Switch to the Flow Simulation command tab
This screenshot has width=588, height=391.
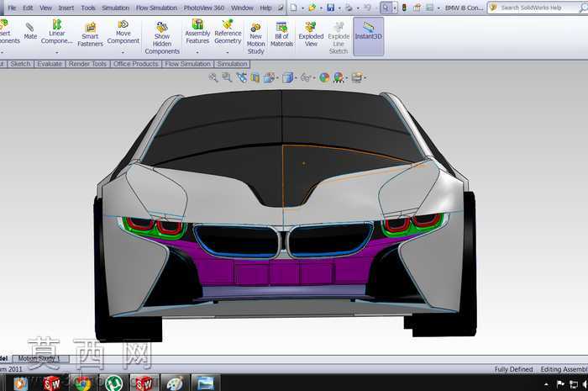click(x=187, y=64)
